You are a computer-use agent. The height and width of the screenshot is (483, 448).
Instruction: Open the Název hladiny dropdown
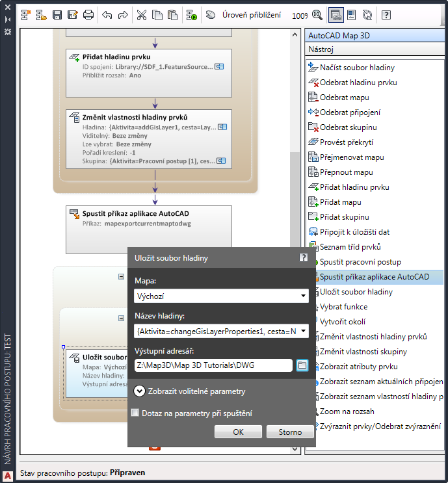(x=221, y=331)
